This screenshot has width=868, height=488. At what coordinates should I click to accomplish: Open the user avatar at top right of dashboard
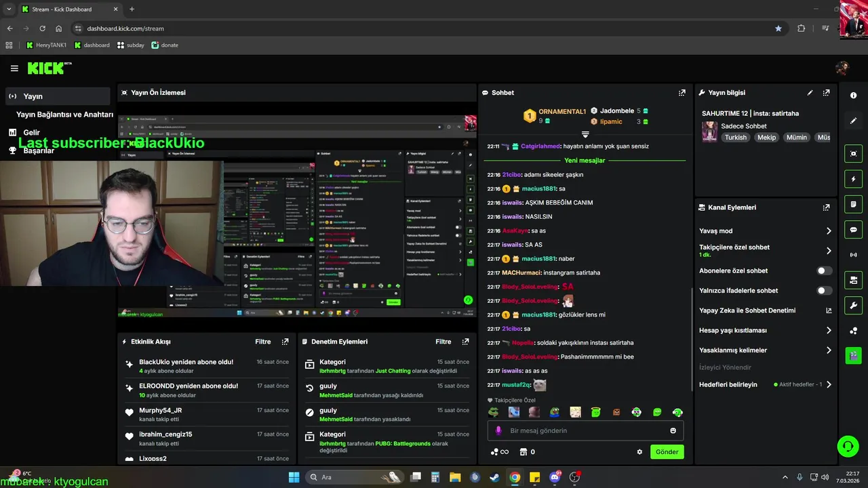coord(842,68)
